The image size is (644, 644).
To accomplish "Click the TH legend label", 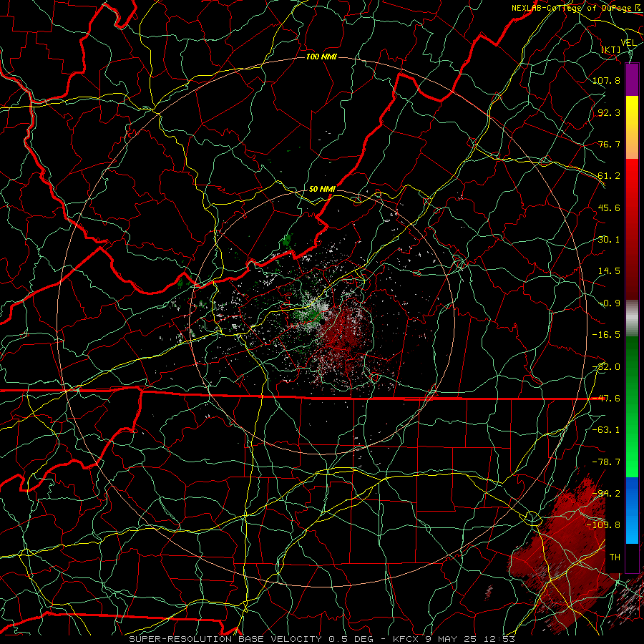I will click(x=615, y=557).
